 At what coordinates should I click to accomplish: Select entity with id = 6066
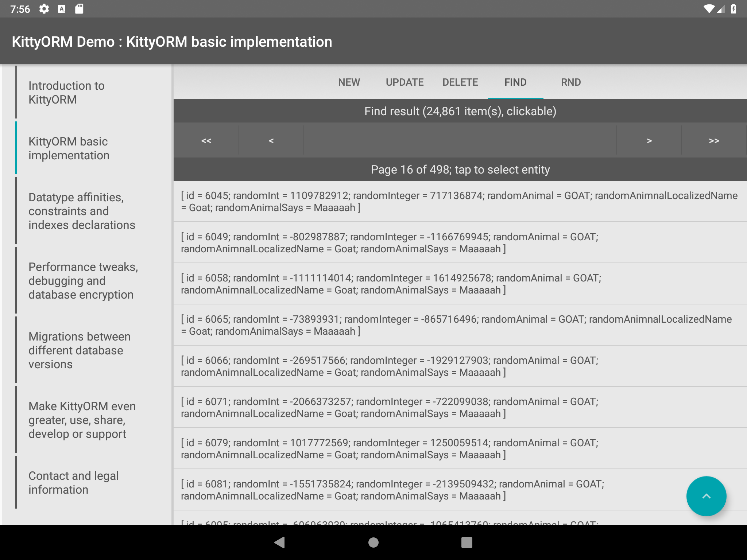[460, 366]
